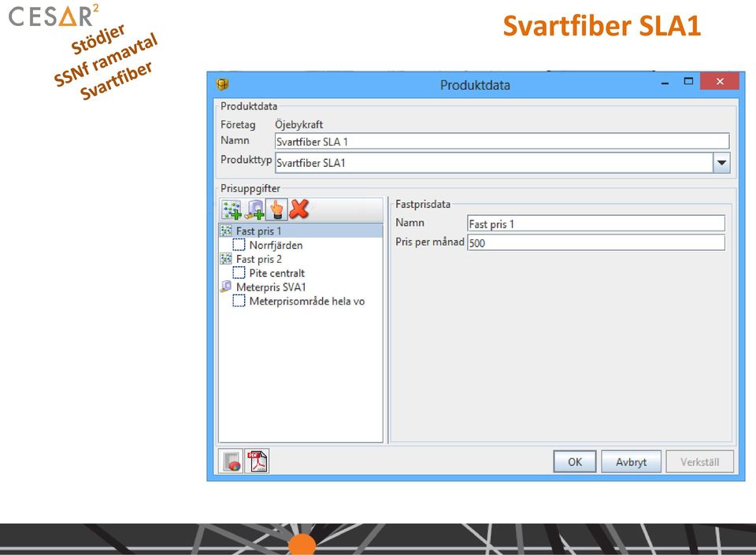The height and width of the screenshot is (555, 756).
Task: Click the Fastprisdata group label
Action: click(x=423, y=204)
